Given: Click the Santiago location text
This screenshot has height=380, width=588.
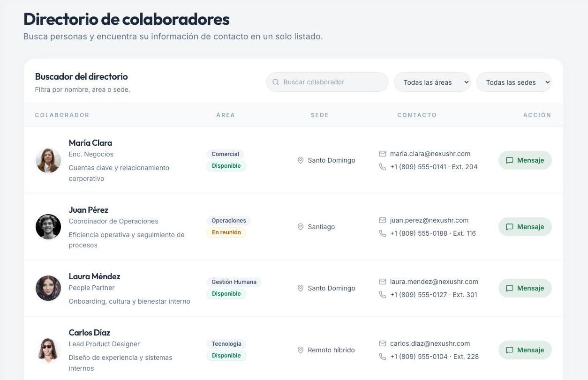Looking at the screenshot, I should [321, 227].
